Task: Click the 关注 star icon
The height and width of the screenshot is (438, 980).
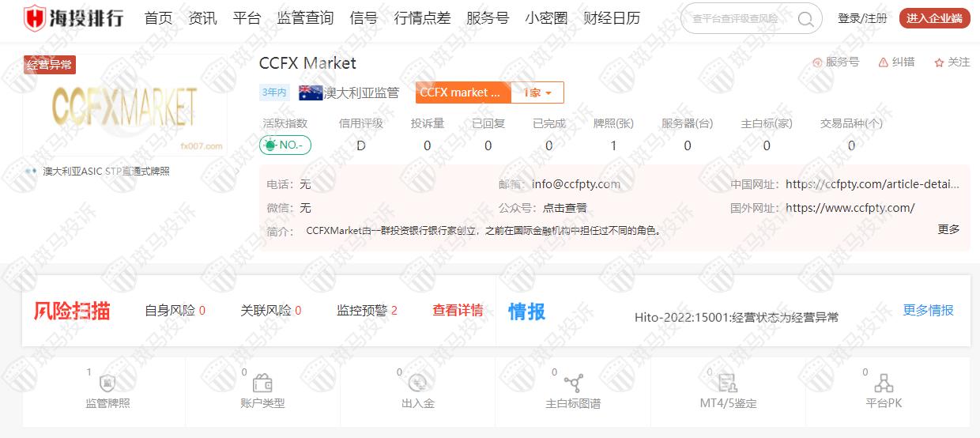Action: (x=939, y=62)
